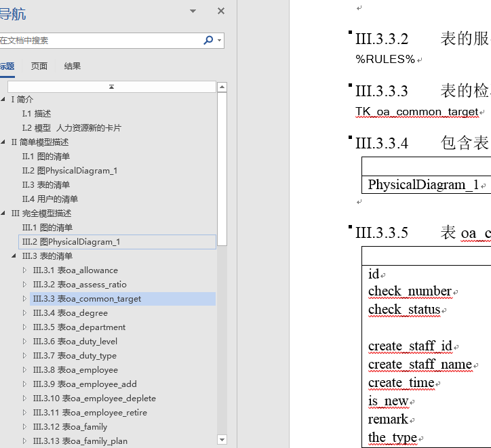Click is_new cell in document table

click(x=388, y=401)
